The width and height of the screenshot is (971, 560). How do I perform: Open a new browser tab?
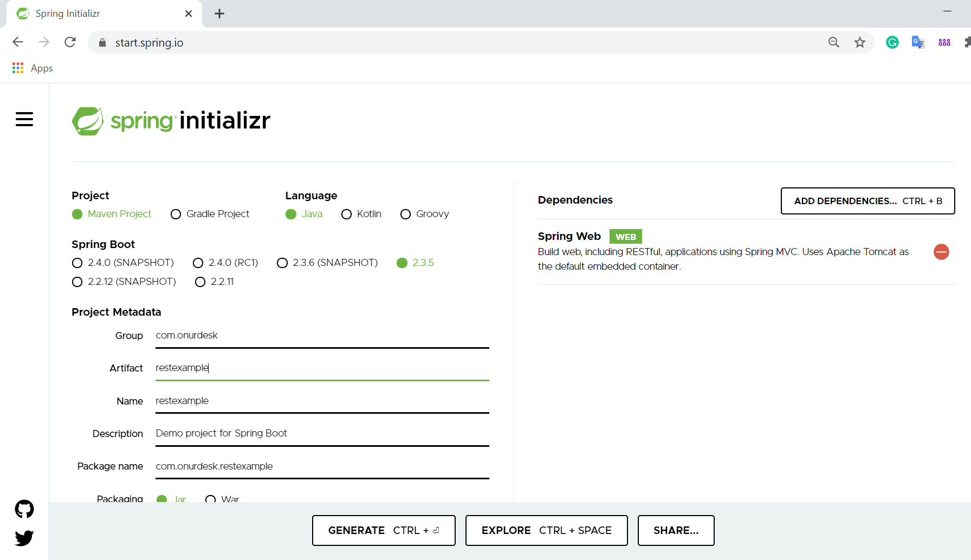tap(219, 14)
